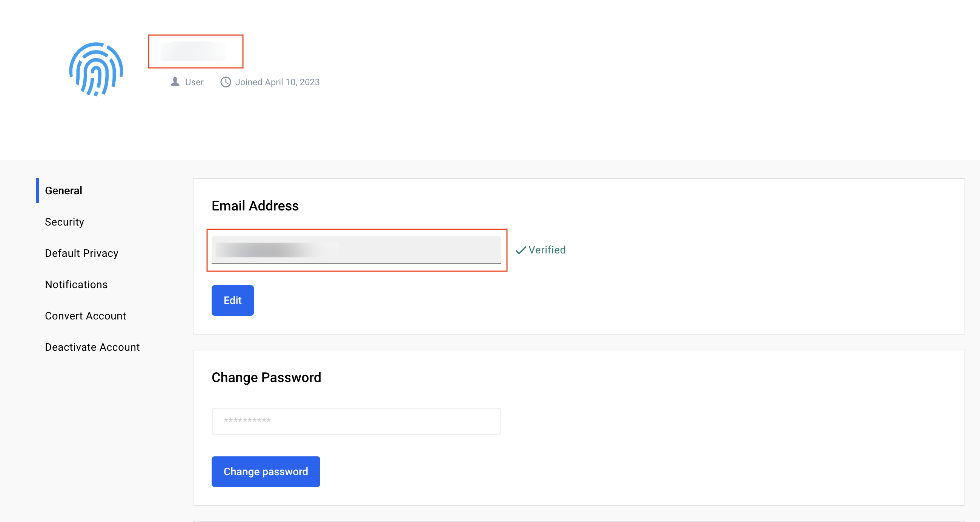Switch to the Security section
Viewport: 980px width, 522px height.
tap(64, 222)
